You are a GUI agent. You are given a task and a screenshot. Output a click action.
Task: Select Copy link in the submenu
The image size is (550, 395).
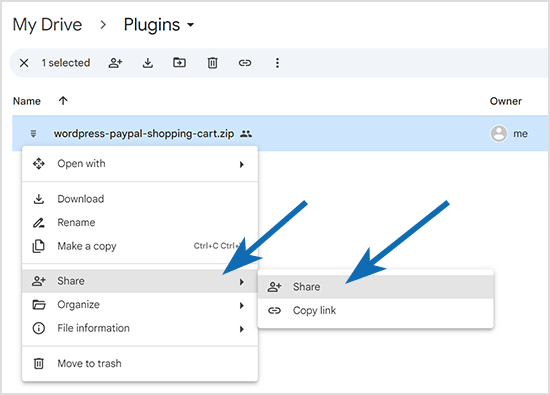click(x=376, y=310)
